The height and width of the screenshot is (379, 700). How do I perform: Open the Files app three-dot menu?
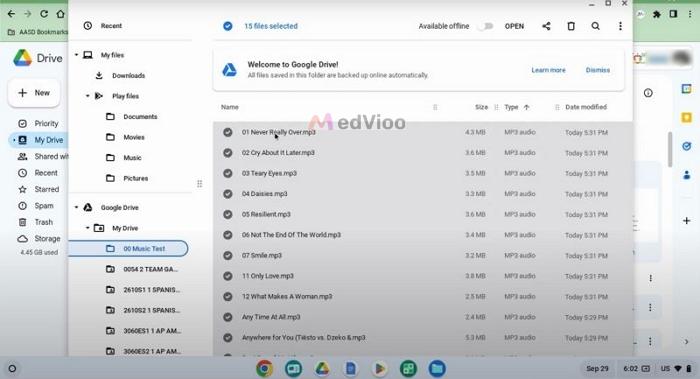tap(620, 26)
